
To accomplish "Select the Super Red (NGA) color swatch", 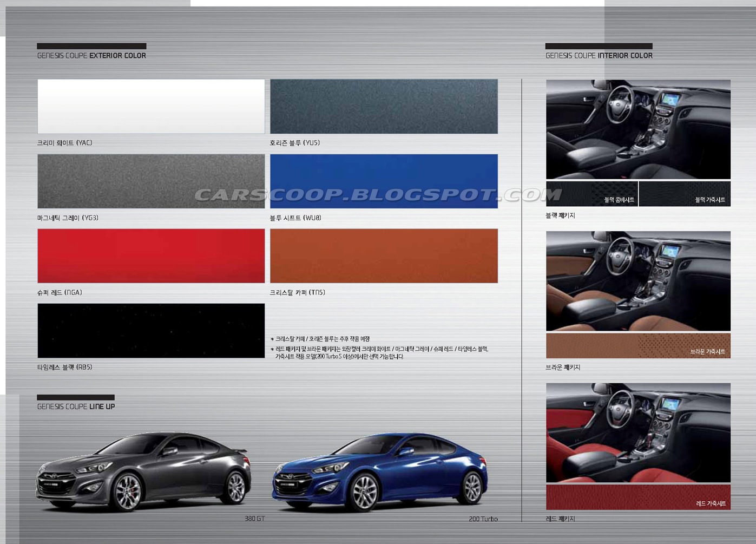I will pyautogui.click(x=151, y=256).
